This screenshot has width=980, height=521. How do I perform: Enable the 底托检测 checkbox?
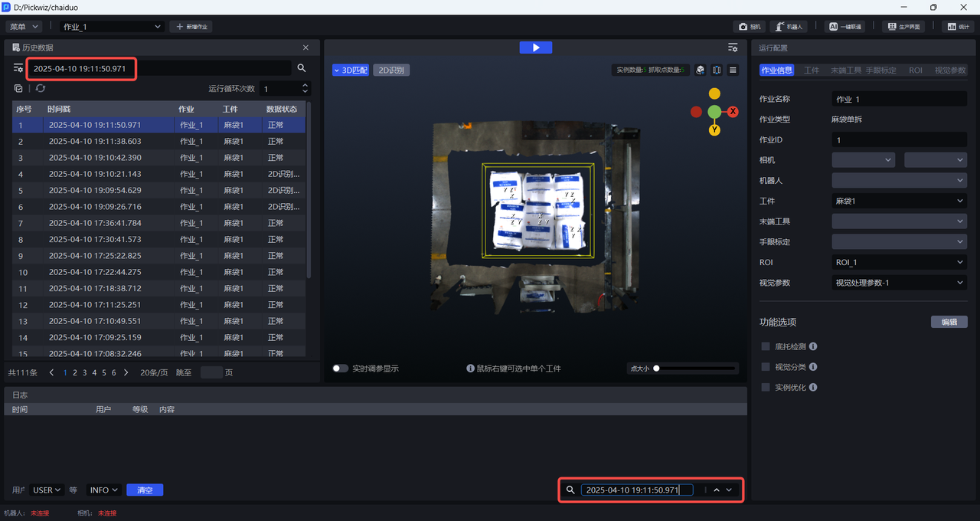[766, 346]
